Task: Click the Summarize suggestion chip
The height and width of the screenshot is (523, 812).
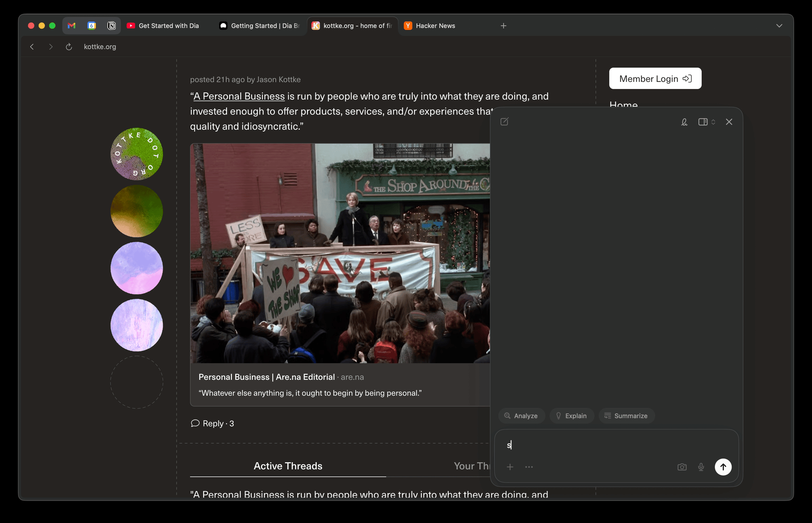Action: pos(626,416)
